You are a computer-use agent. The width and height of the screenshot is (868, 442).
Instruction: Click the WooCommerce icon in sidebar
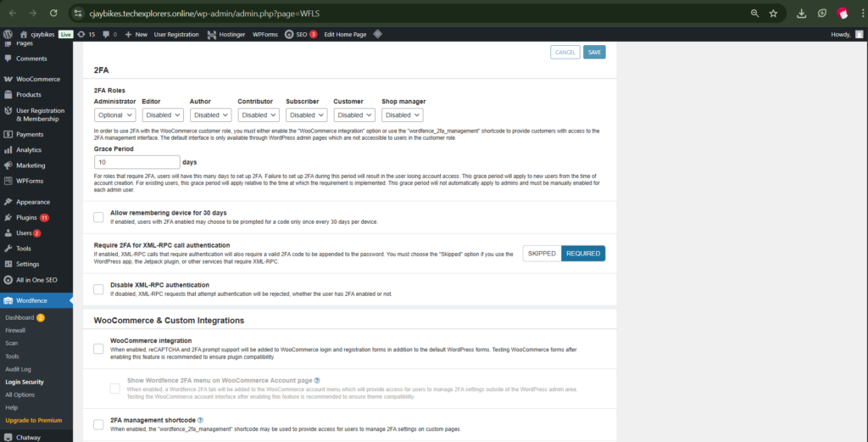click(x=8, y=79)
